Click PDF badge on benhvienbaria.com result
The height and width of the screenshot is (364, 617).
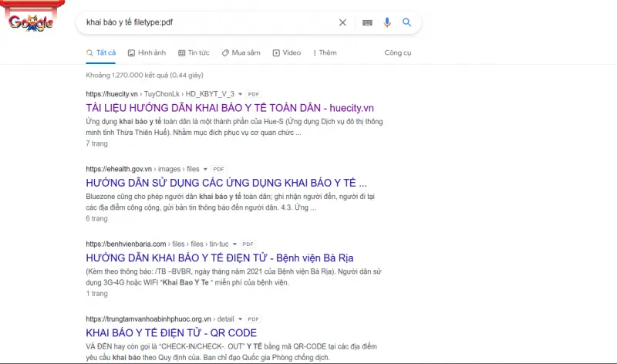248,244
